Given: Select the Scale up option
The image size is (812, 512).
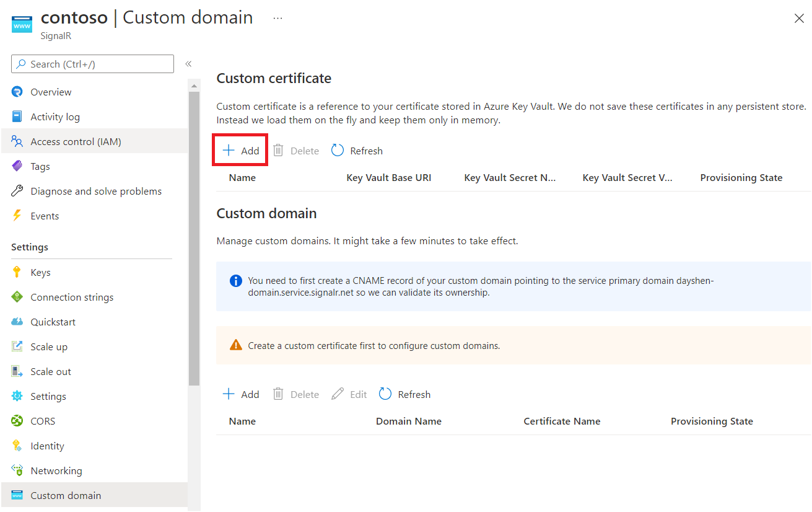Looking at the screenshot, I should 47,346.
